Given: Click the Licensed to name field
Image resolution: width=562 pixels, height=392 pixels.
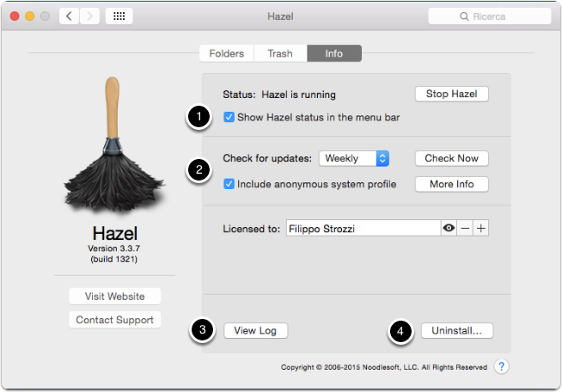Looking at the screenshot, I should click(363, 228).
